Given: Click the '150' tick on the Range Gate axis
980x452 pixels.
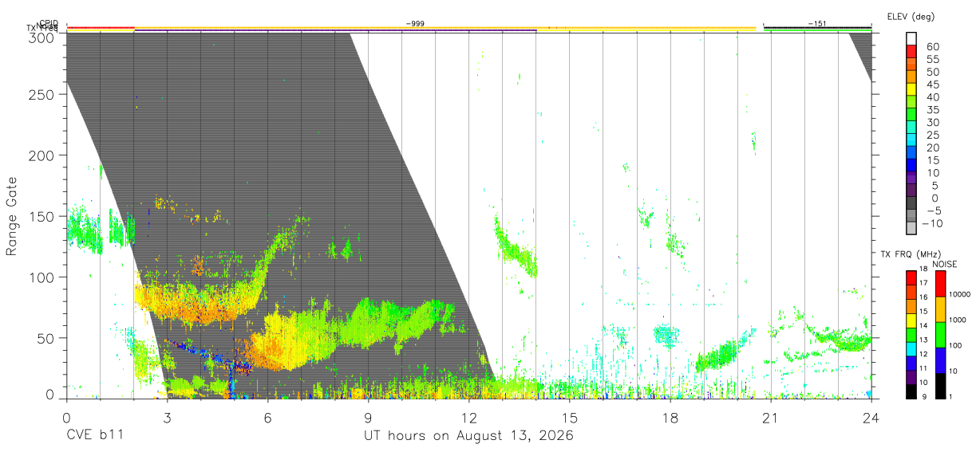Looking at the screenshot, I should point(41,216).
